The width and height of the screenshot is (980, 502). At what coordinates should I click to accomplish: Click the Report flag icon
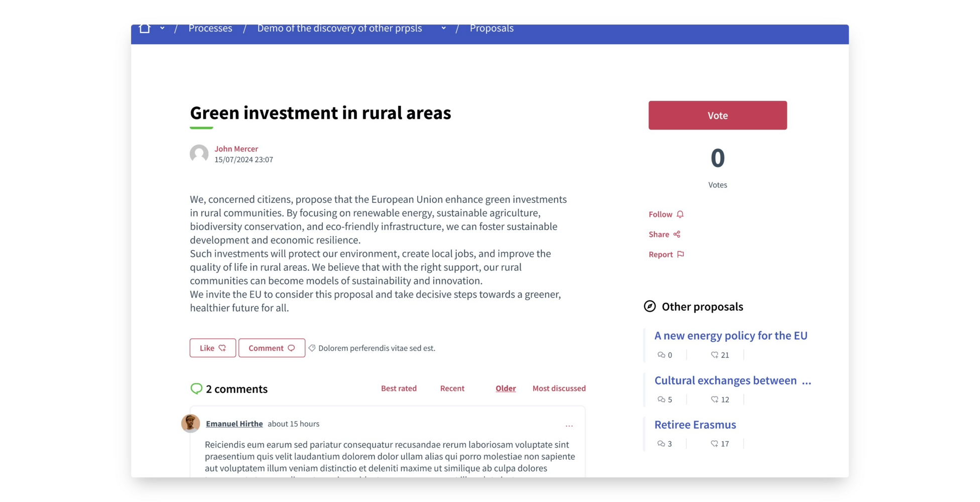point(680,255)
